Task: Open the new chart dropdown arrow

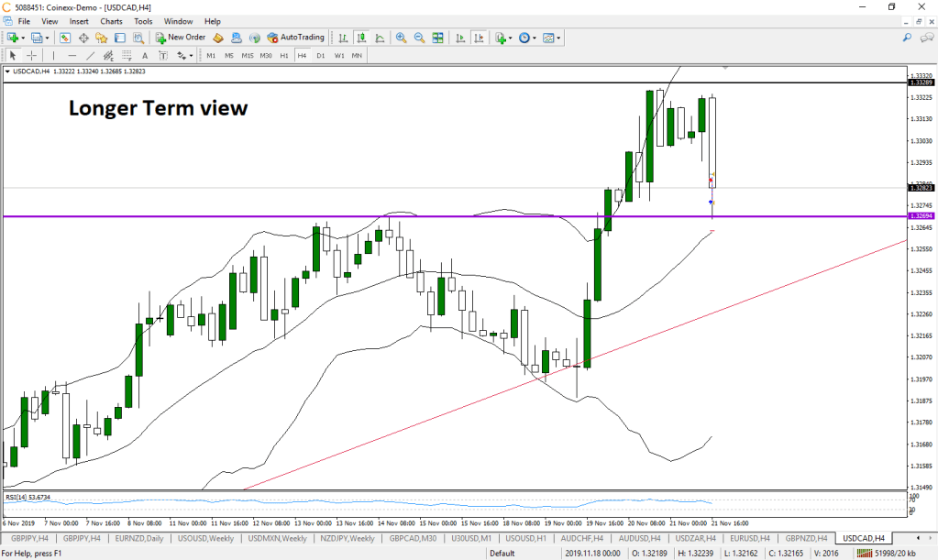Action: [x=25, y=38]
